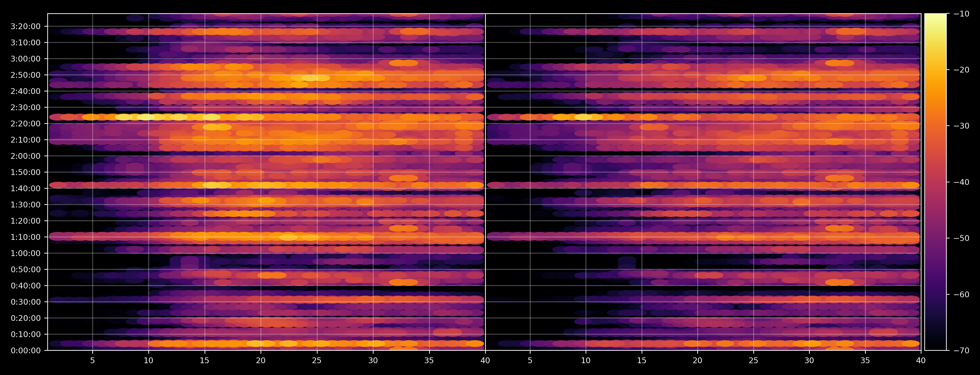Click the 1:50:00 y-axis time label
This screenshot has width=980, height=375.
pyautogui.click(x=26, y=172)
